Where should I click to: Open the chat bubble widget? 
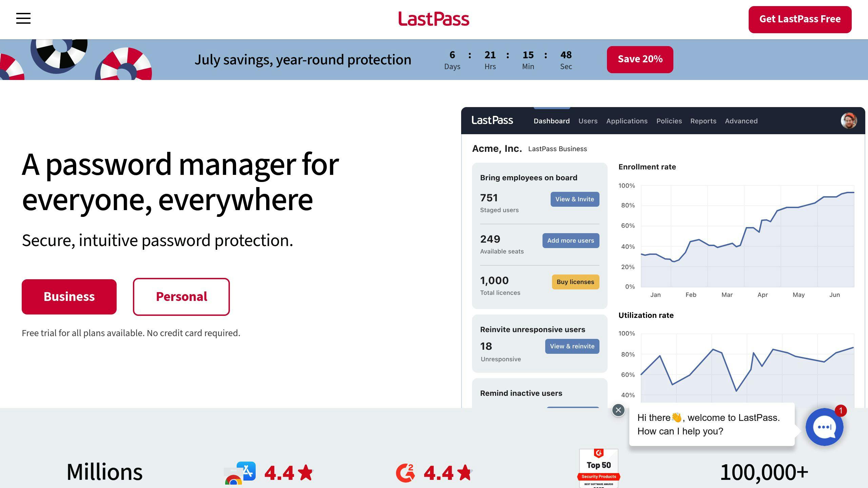(x=824, y=427)
